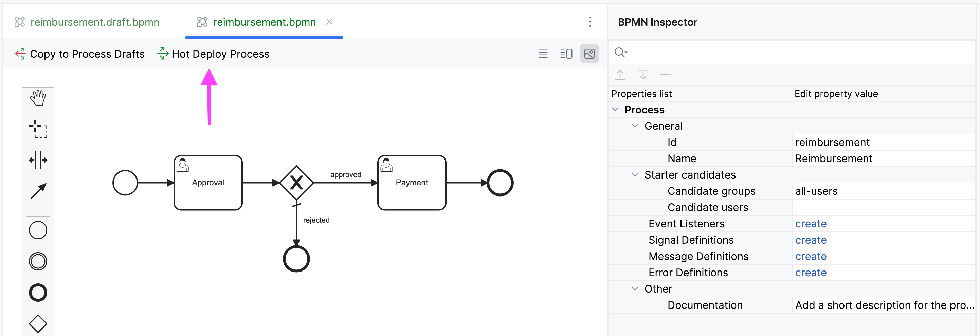
Task: Collapse the Starter candidates group
Action: tap(635, 174)
